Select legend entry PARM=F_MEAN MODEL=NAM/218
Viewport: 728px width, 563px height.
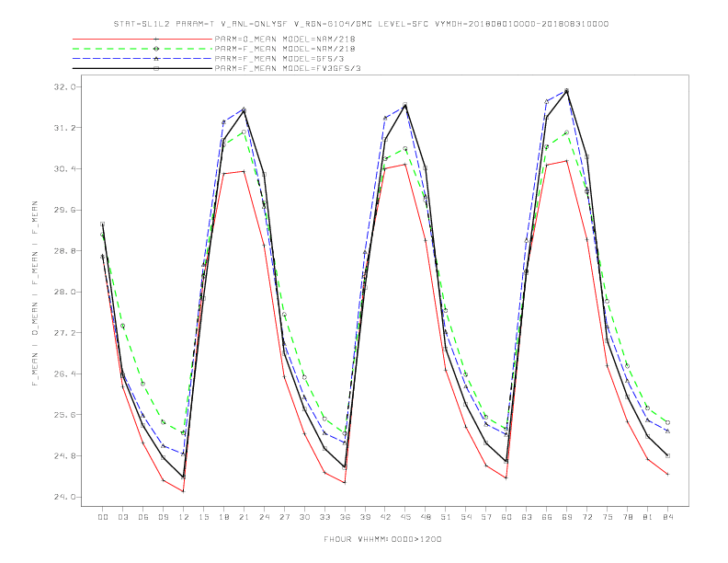(285, 49)
